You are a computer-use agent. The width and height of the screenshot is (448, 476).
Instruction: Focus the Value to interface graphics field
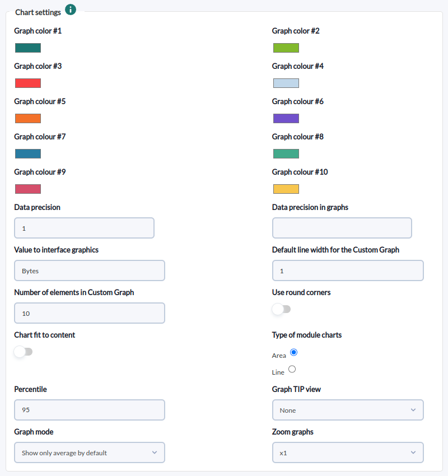pos(90,270)
